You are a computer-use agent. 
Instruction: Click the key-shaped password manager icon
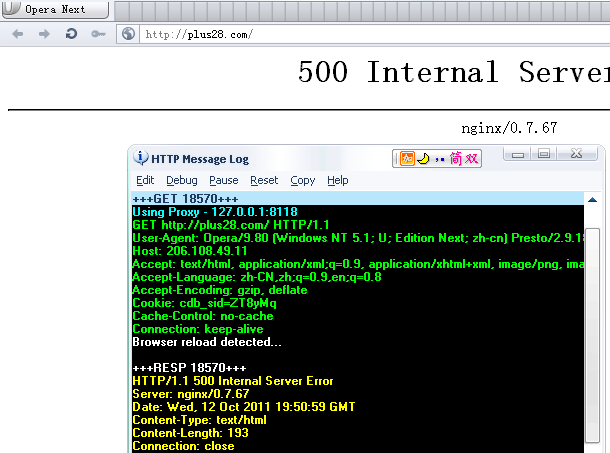(98, 34)
